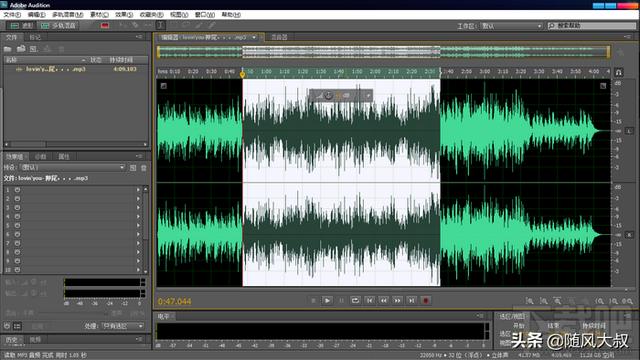Click the open file folder icon
Screen dimensions: 640x360
coord(8,49)
